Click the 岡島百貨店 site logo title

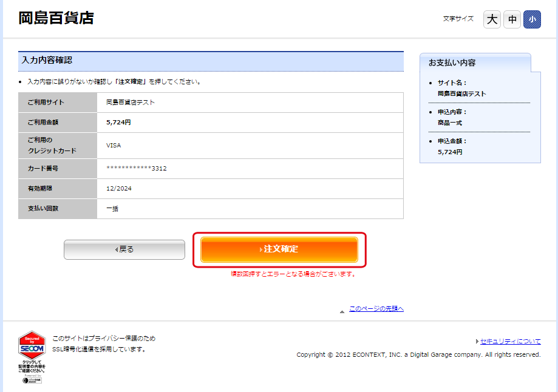pyautogui.click(x=56, y=18)
